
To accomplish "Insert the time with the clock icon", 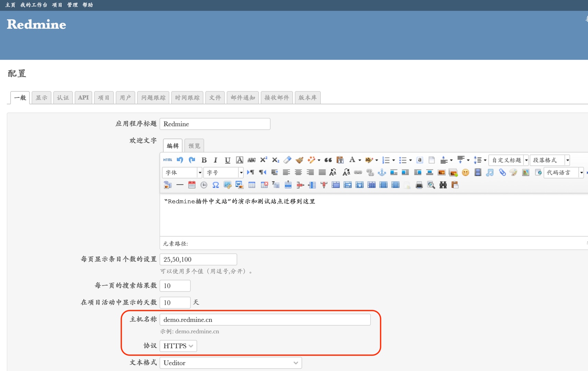I will pyautogui.click(x=204, y=185).
